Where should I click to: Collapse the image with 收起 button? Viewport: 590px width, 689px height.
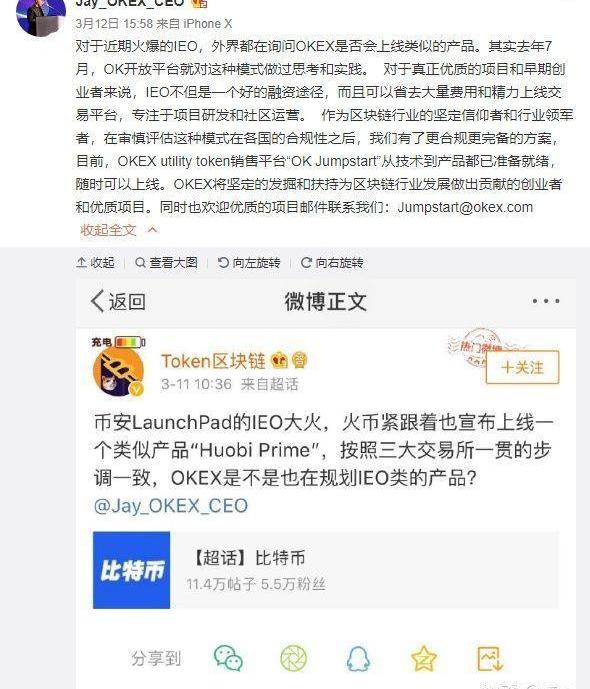(95, 263)
